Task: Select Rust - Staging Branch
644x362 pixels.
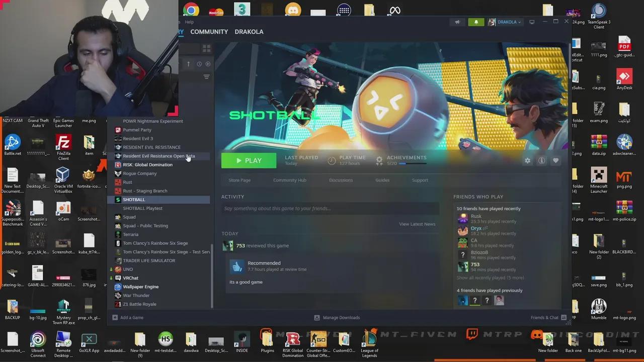Action: pyautogui.click(x=145, y=191)
